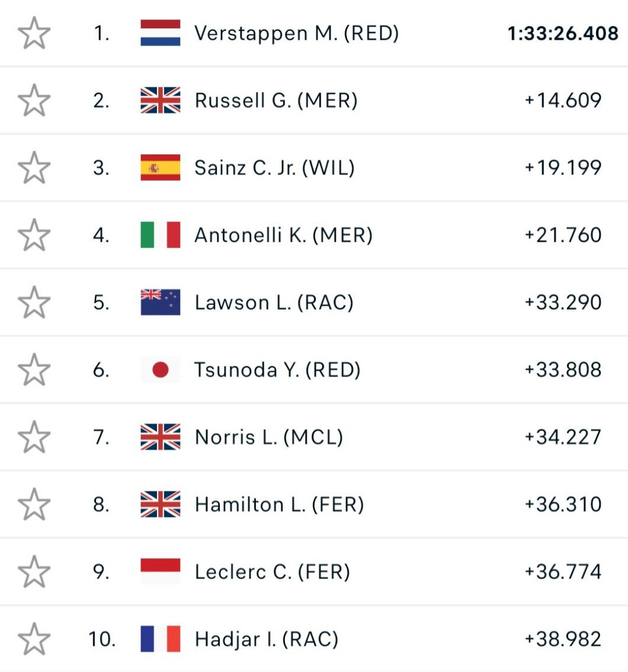Click the Spain flag beside Sainz

click(161, 168)
